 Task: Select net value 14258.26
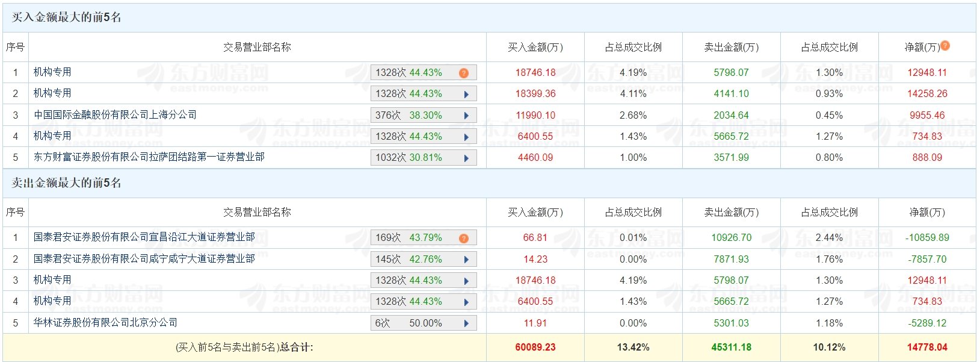[x=927, y=94]
